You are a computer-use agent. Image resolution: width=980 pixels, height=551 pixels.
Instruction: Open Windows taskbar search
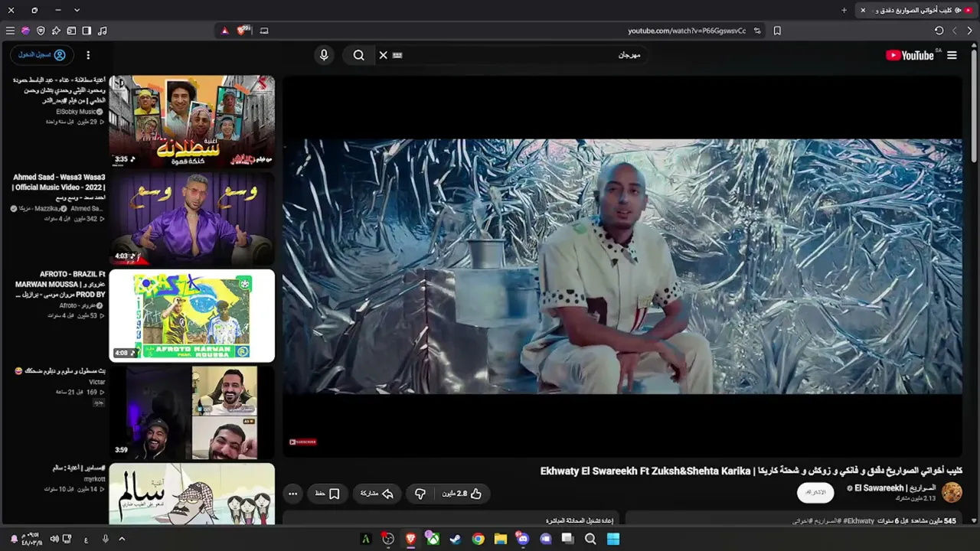[x=590, y=539]
